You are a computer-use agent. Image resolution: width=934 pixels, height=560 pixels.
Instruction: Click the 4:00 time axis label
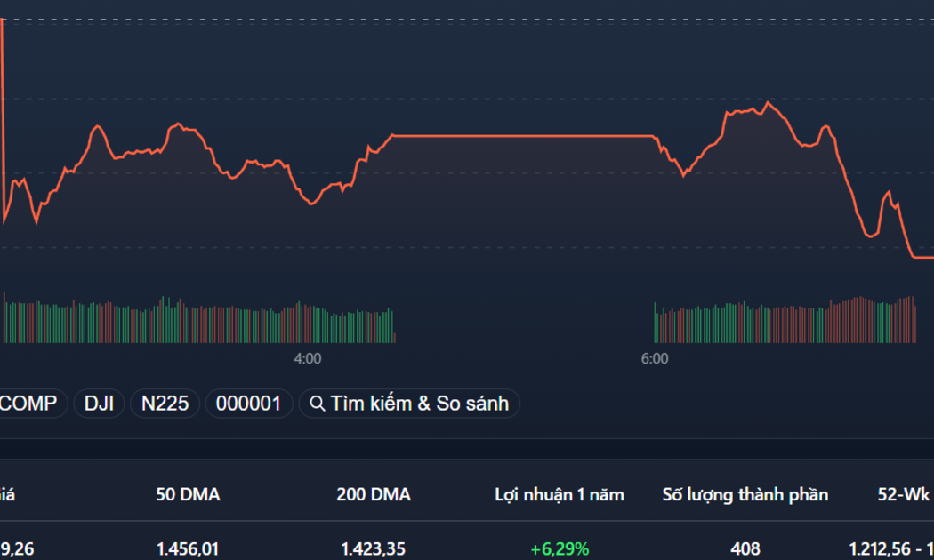308,359
